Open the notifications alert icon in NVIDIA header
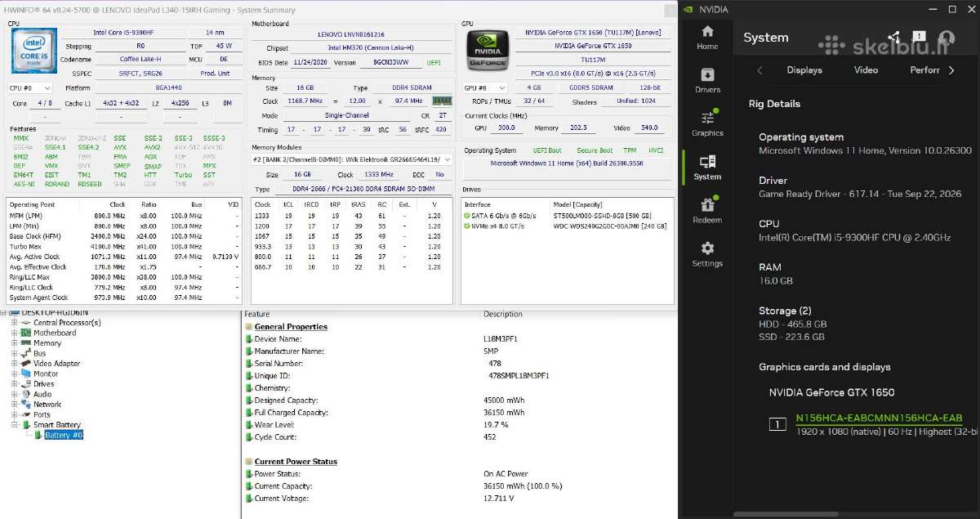980x519 pixels. point(920,37)
